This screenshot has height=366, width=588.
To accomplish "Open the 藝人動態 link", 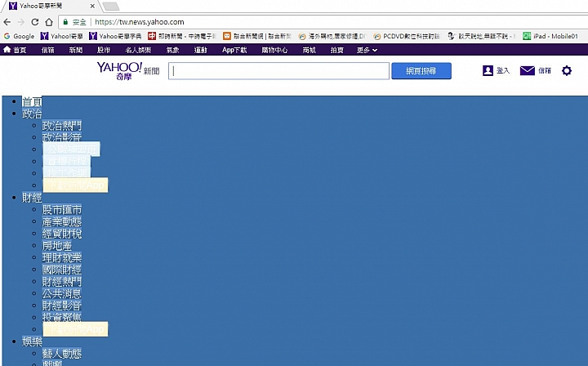I will click(x=62, y=354).
